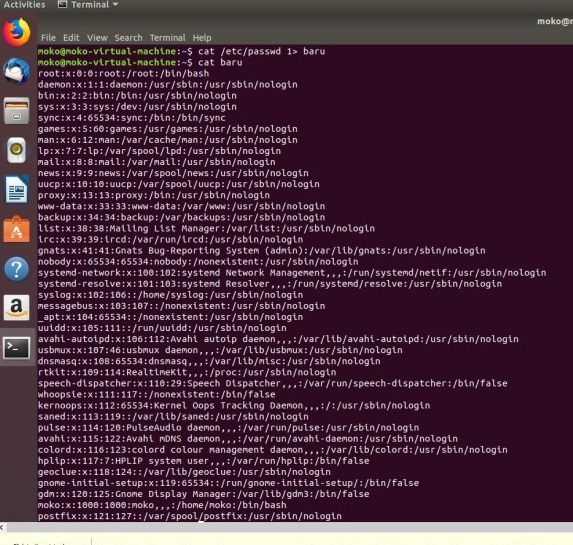Click the mail:x:8:8 line
Viewport: 573px width, 545px height.
click(157, 162)
